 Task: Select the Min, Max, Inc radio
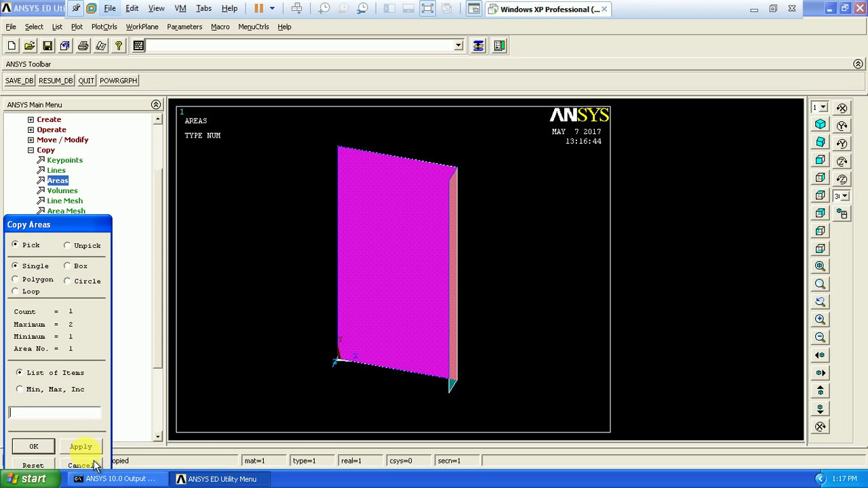point(19,389)
